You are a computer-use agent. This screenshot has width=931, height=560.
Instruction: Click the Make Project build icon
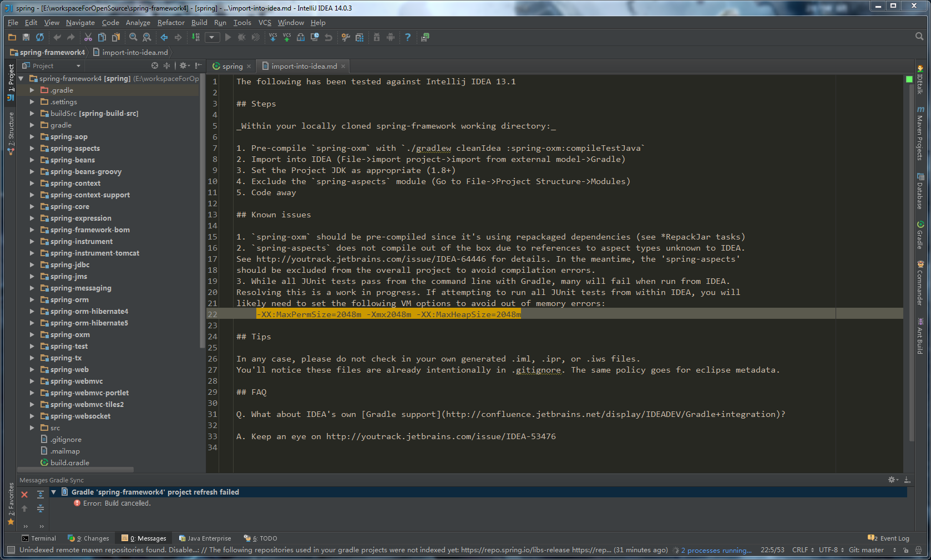point(196,37)
